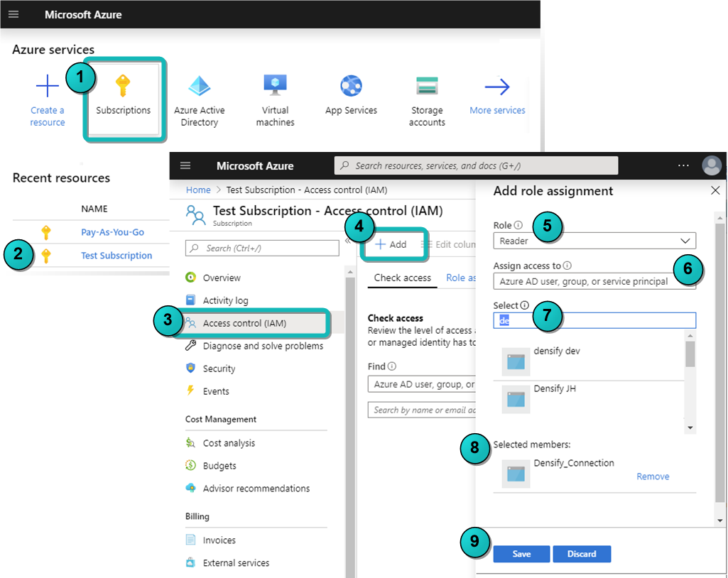Click the Create a resource plus icon
The width and height of the screenshot is (728, 578).
click(48, 87)
